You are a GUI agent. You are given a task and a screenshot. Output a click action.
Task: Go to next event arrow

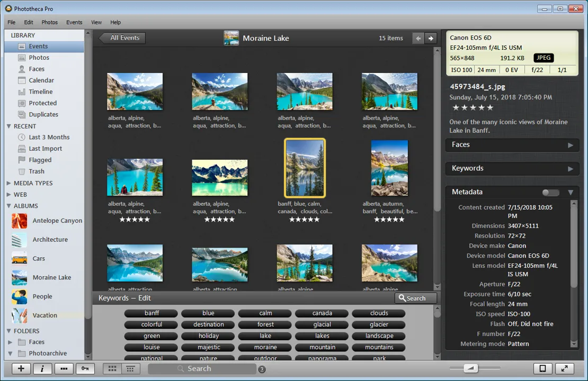pyautogui.click(x=431, y=38)
